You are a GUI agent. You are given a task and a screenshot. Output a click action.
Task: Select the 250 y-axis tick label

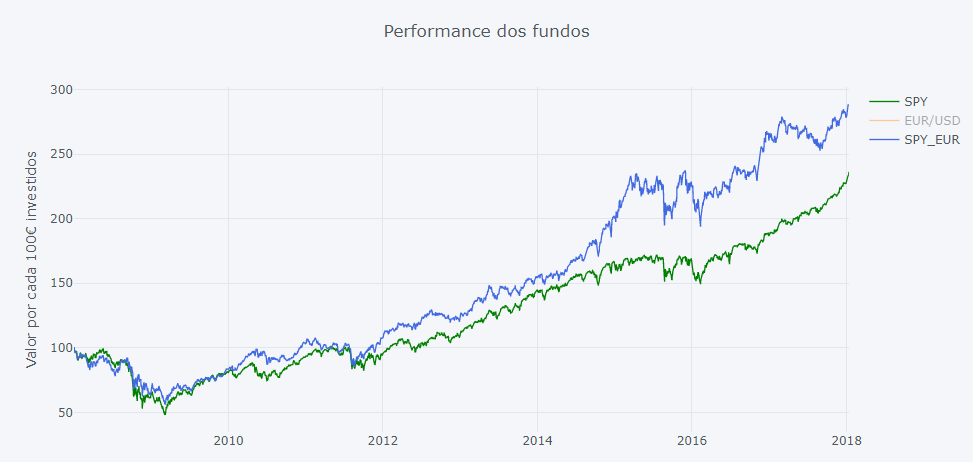(62, 154)
